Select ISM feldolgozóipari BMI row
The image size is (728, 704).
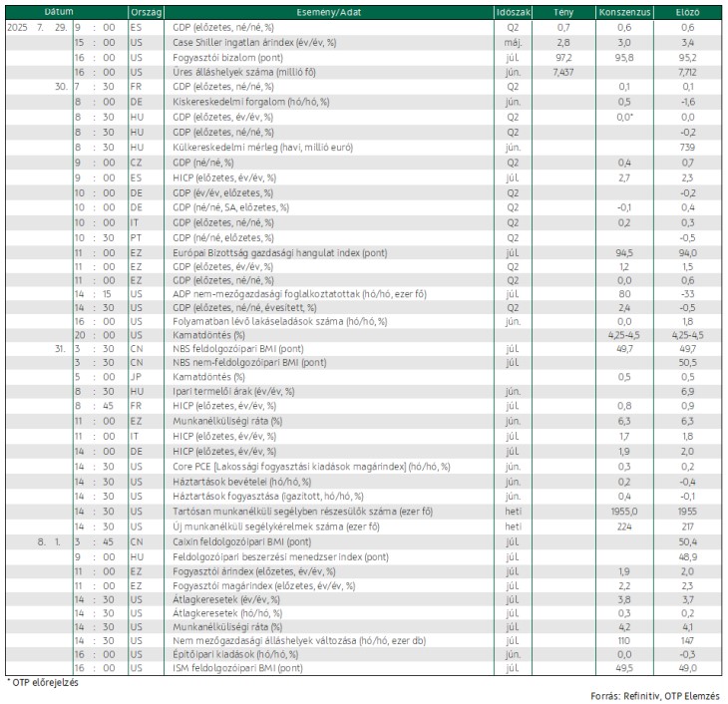tap(364, 668)
